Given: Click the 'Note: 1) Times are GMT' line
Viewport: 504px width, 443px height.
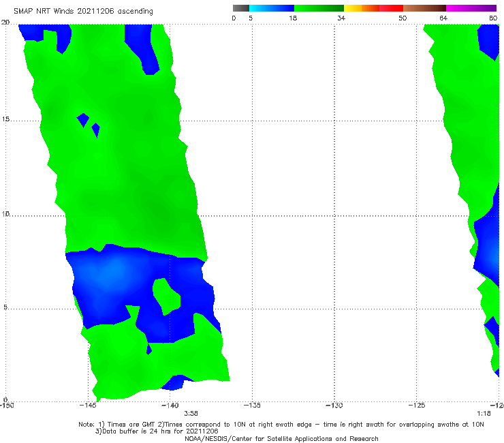Looking at the screenshot, I should (x=281, y=425).
